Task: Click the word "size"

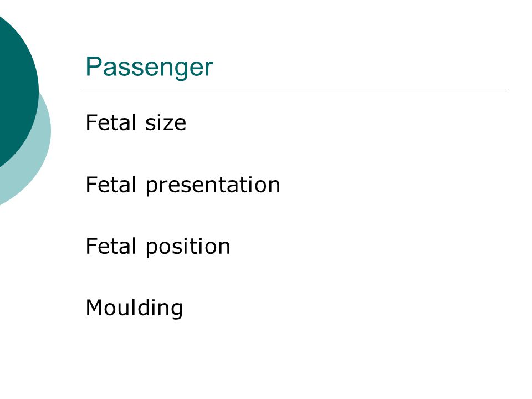Action: [166, 123]
